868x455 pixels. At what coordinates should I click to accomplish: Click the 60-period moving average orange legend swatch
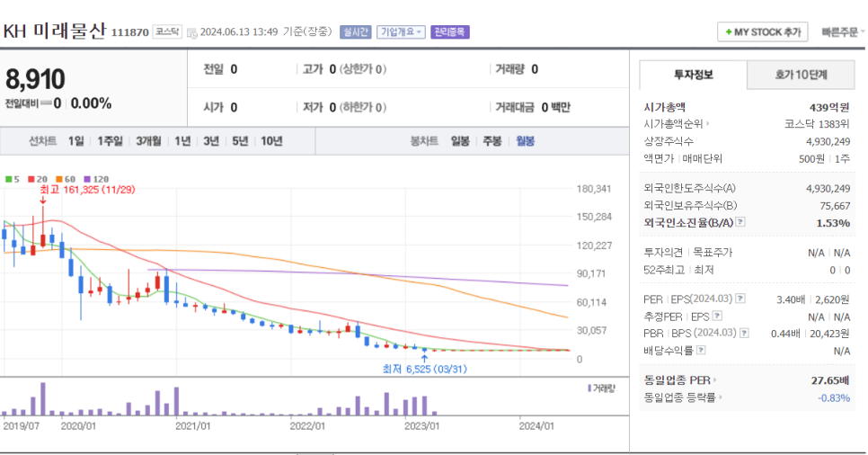point(59,179)
